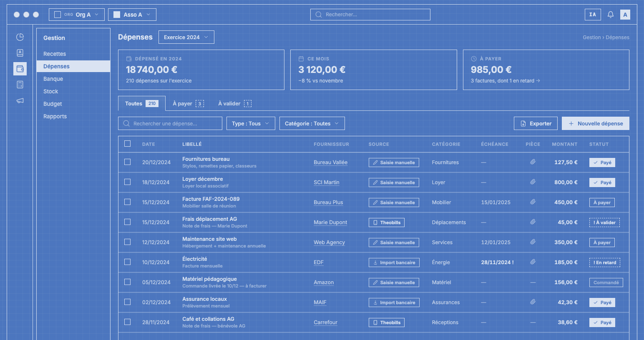Click the calendar icon on Ce mois card
Image resolution: width=644 pixels, height=340 pixels.
[x=301, y=59]
